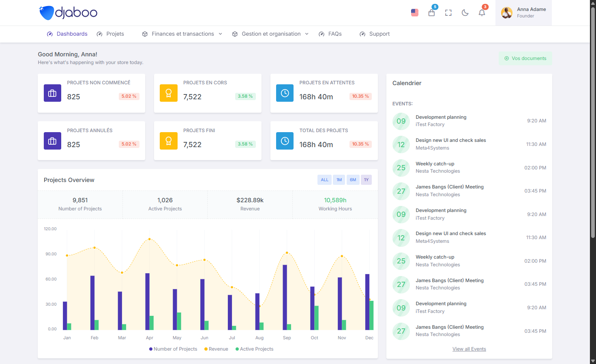The image size is (596, 364).
Task: Open the notifications bell
Action: click(x=482, y=13)
